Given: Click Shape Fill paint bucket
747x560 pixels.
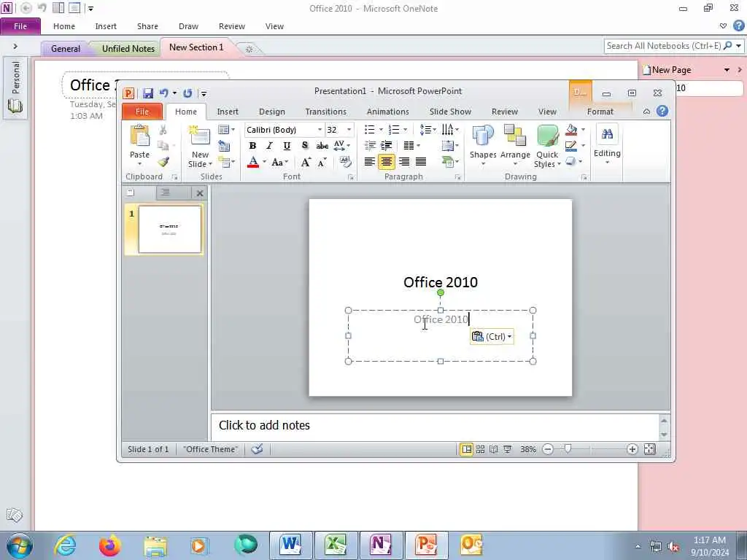Looking at the screenshot, I should (x=571, y=130).
